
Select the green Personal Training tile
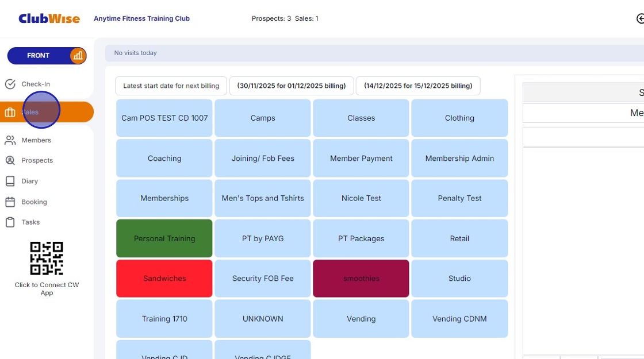coord(164,238)
